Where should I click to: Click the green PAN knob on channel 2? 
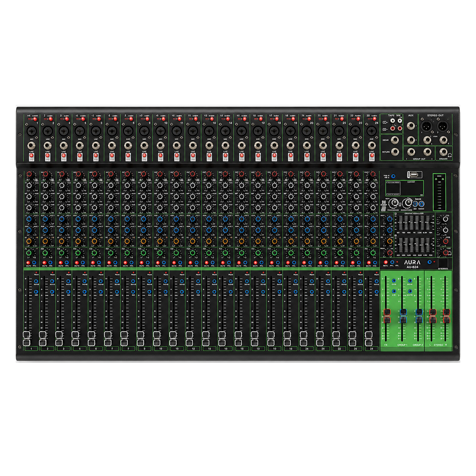point(45,253)
